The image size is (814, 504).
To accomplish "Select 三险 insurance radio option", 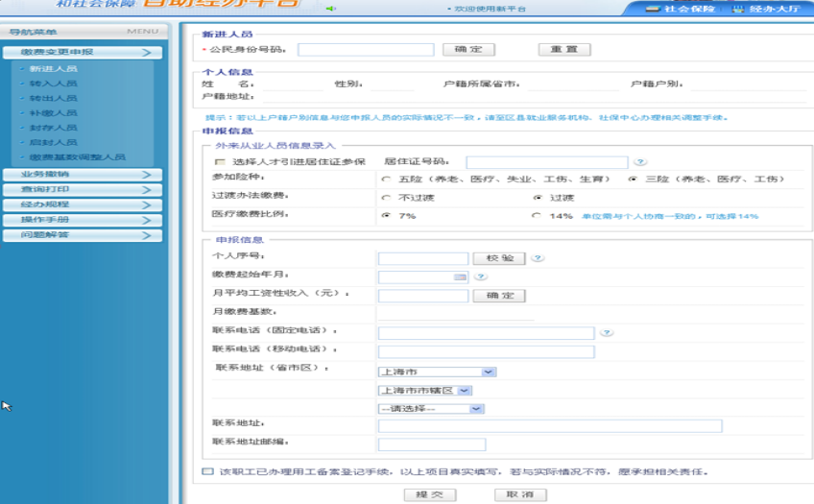I will pyautogui.click(x=633, y=180).
